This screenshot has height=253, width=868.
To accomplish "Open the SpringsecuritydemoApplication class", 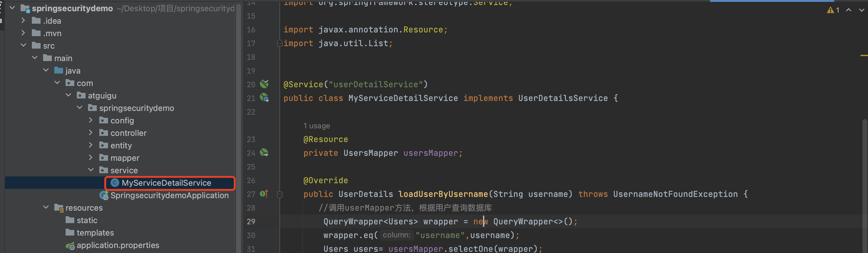I will click(x=169, y=195).
